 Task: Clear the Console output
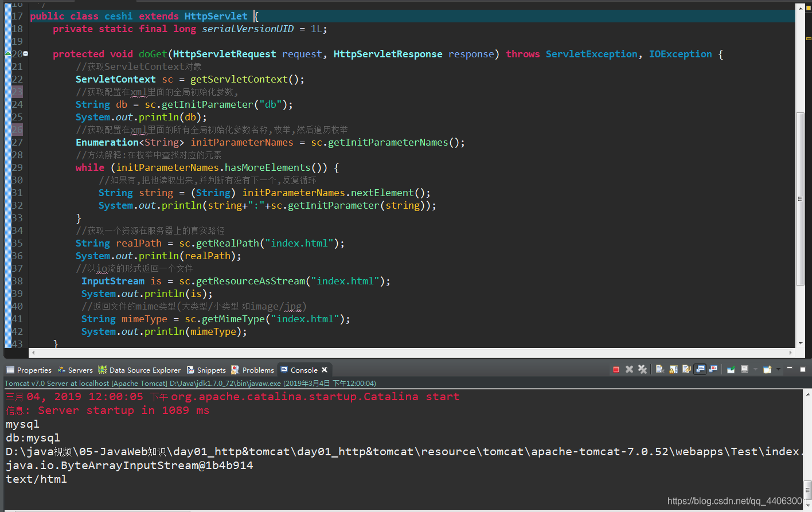[660, 369]
